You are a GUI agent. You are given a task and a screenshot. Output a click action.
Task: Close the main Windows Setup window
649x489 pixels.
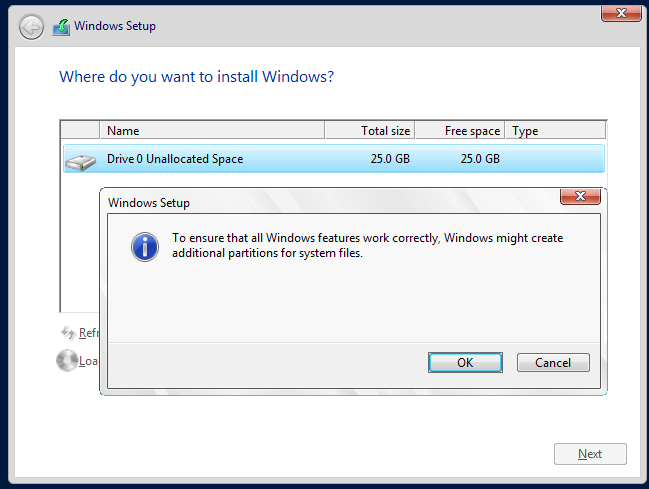[x=621, y=13]
